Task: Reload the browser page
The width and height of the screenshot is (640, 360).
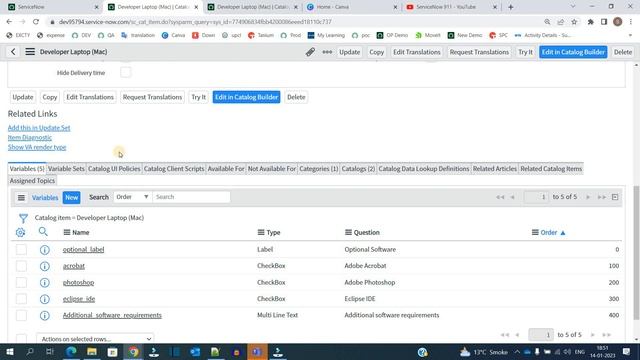Action: (x=36, y=22)
